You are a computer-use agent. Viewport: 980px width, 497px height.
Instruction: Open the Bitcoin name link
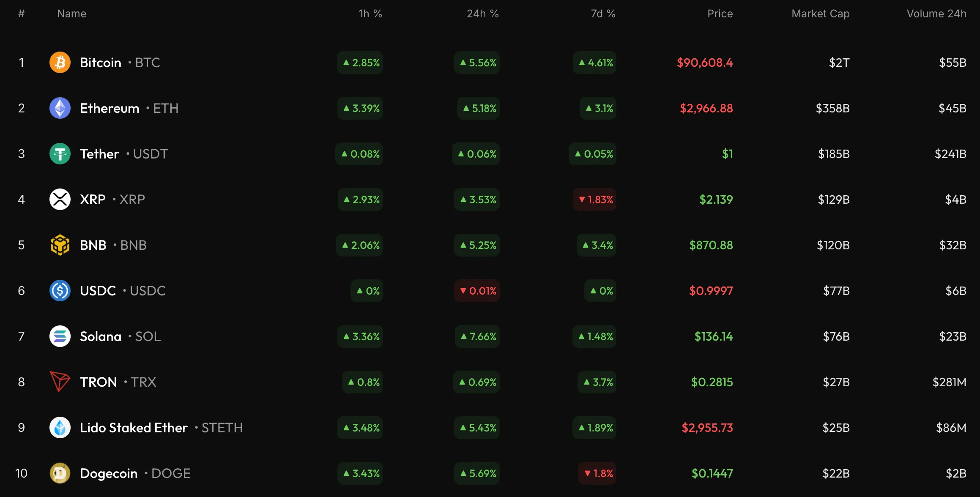tap(101, 63)
